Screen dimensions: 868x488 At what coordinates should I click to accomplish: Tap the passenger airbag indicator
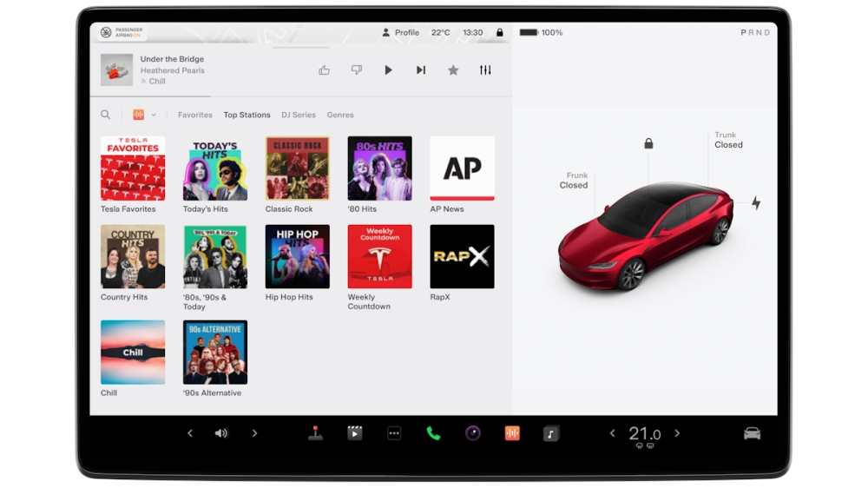pyautogui.click(x=122, y=33)
